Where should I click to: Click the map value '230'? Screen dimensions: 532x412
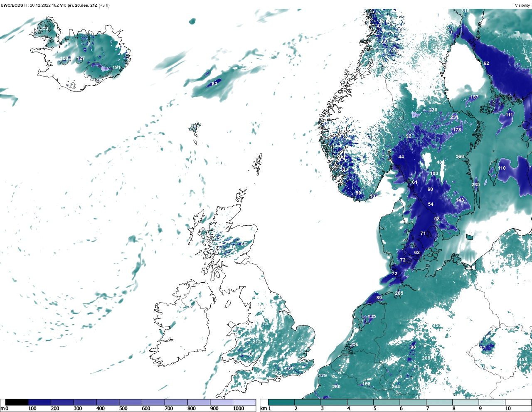pos(433,110)
